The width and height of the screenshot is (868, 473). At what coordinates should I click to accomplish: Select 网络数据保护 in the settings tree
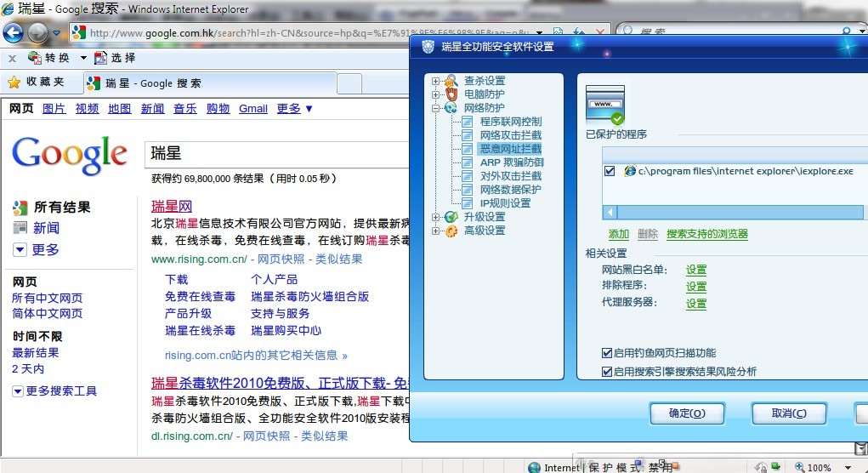(510, 190)
